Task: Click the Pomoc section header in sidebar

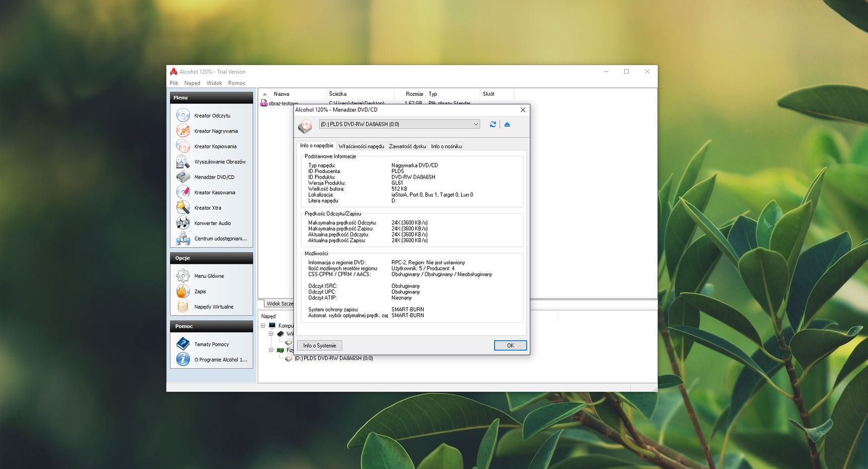Action: (x=211, y=326)
